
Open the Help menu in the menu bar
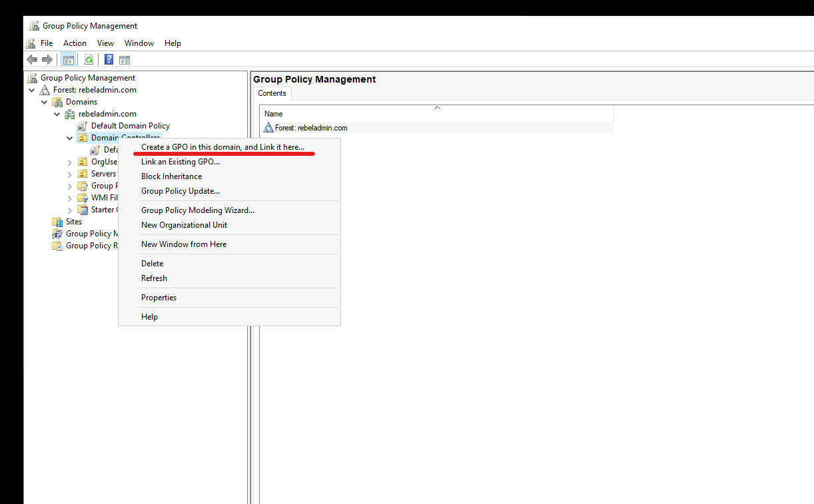173,43
